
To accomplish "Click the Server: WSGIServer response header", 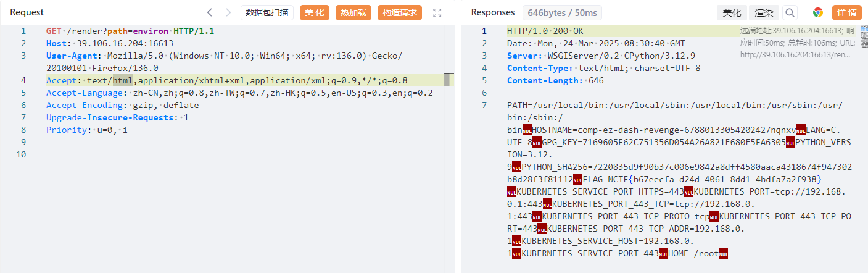I will pyautogui.click(x=601, y=56).
